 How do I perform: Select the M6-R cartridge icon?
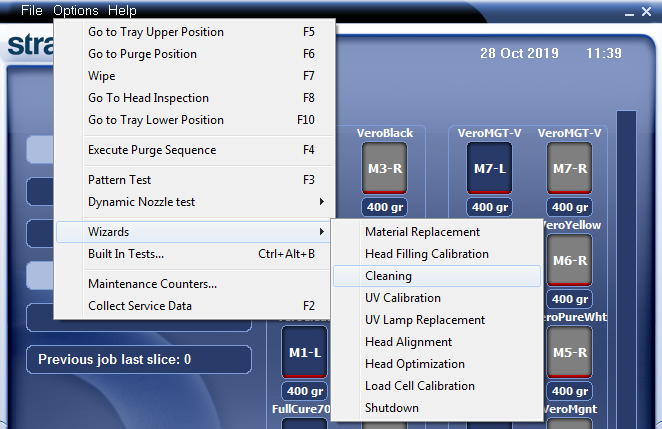pyautogui.click(x=569, y=261)
